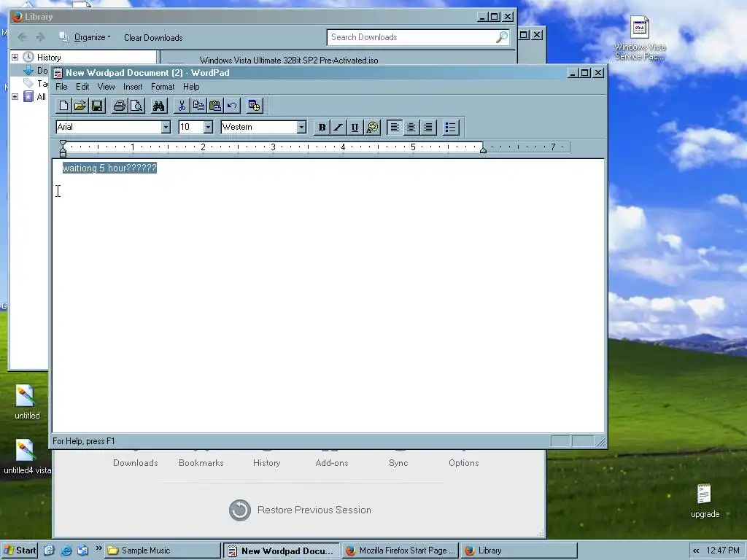Open the Western script dropdown
This screenshot has width=747, height=560.
(x=301, y=127)
